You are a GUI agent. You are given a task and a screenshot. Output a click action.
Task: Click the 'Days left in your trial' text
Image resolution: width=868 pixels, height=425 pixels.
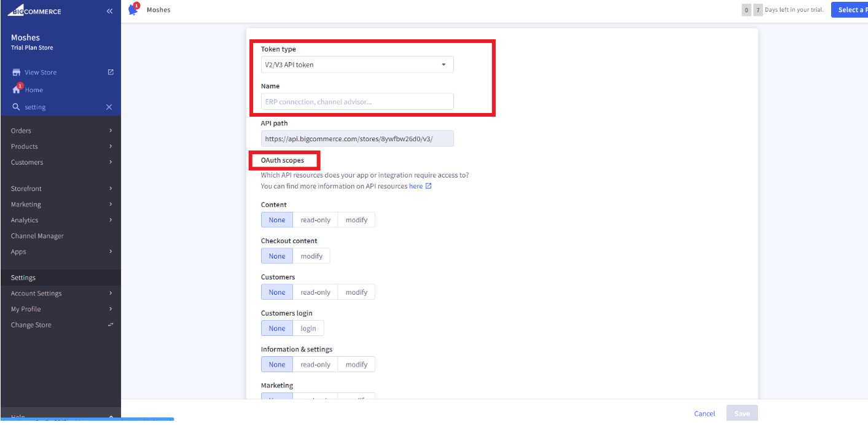click(x=794, y=10)
